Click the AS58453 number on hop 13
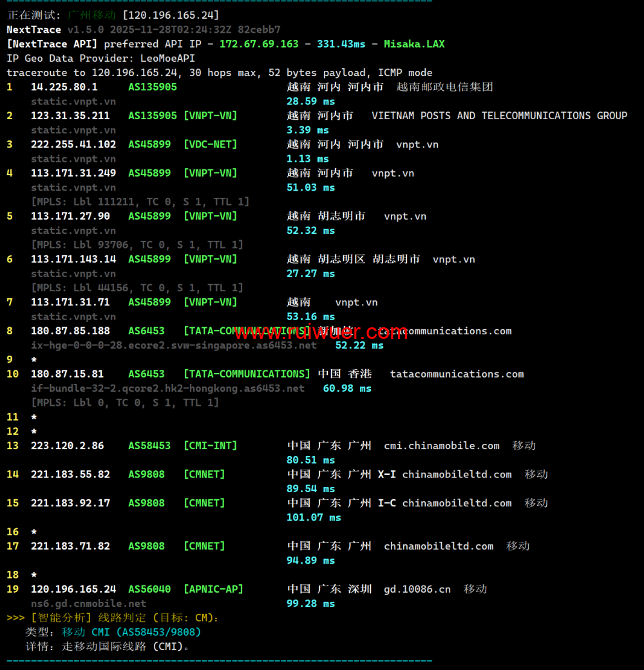Viewport: 644px width, 670px height. pyautogui.click(x=149, y=446)
